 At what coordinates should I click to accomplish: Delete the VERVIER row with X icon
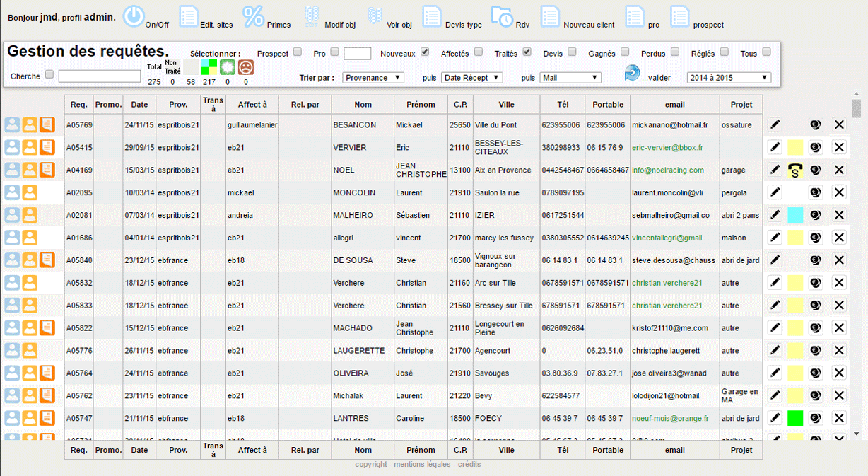click(839, 147)
